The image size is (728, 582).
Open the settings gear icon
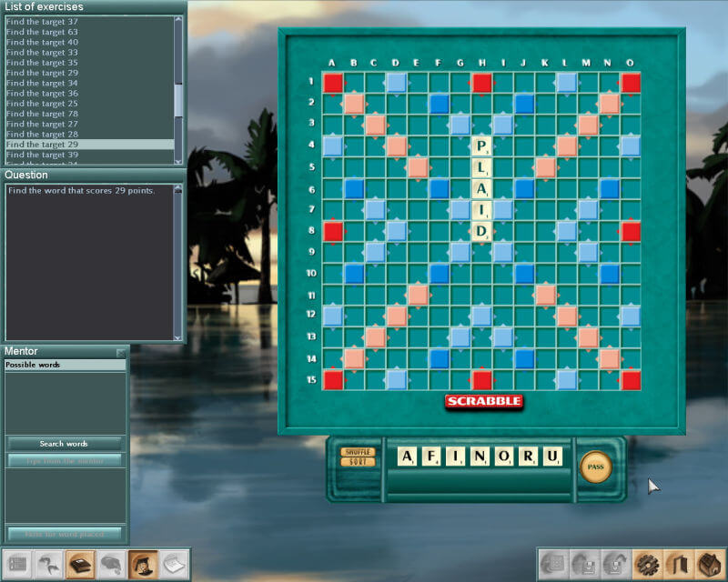647,565
